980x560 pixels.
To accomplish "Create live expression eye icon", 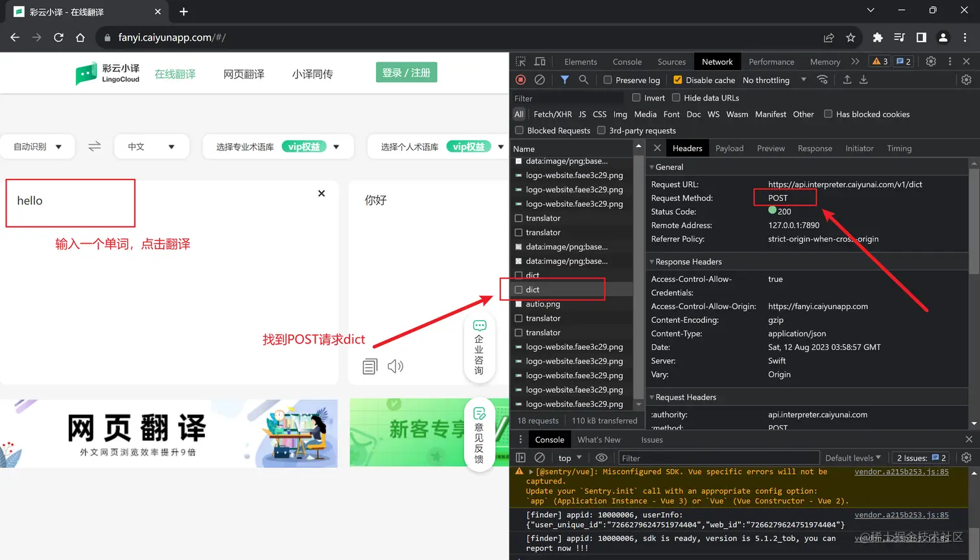I will (x=601, y=458).
